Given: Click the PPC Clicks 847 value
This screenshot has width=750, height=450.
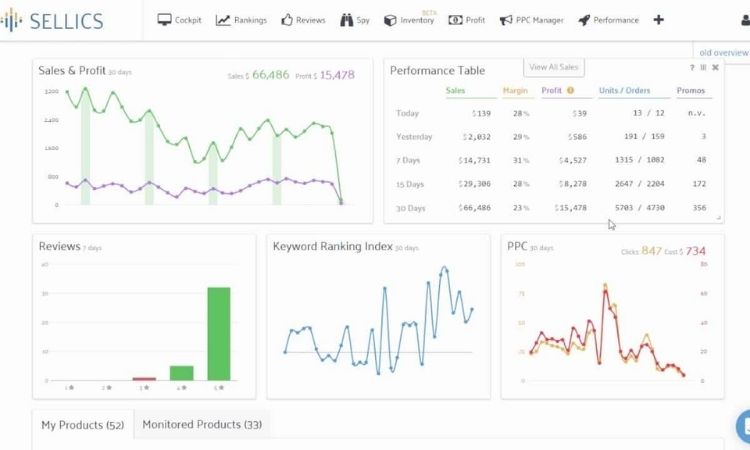Looking at the screenshot, I should (641, 251).
